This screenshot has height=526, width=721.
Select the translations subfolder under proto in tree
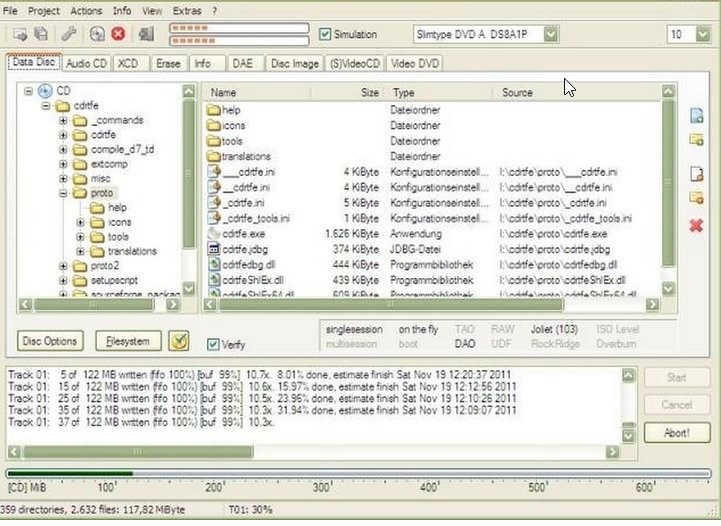pos(132,251)
